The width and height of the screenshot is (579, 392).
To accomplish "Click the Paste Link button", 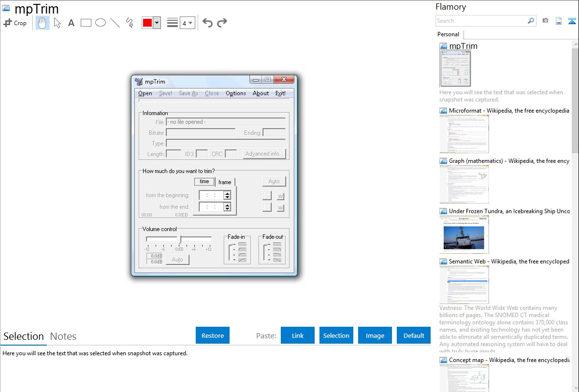I will coord(298,335).
